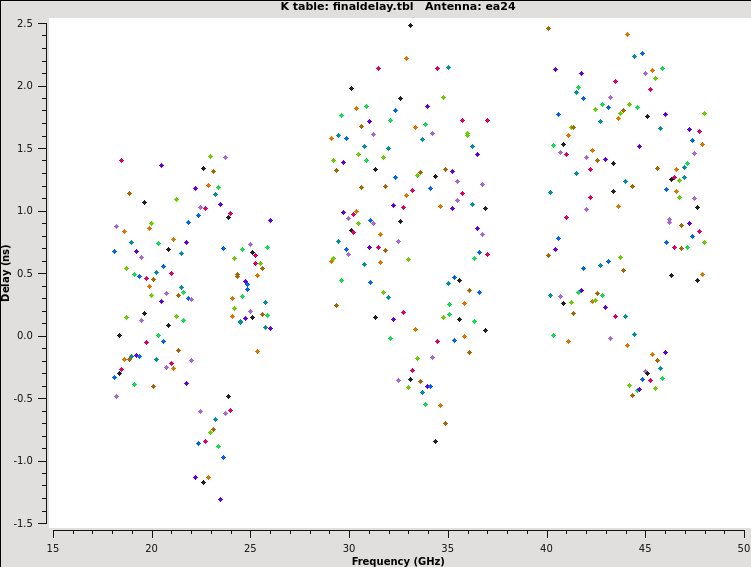This screenshot has height=567, width=751.
Task: Select the black point at -0.85 ns near 34 GHz
Action: [x=435, y=441]
